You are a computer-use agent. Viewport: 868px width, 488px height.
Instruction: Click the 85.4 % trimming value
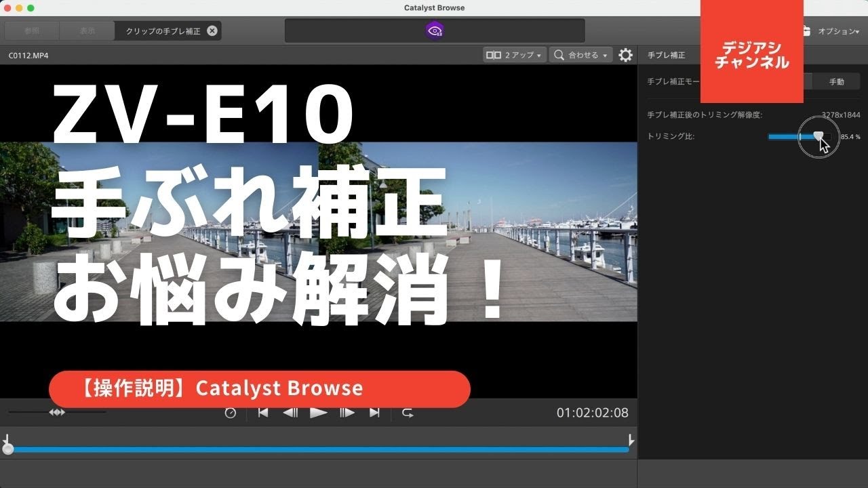tap(850, 137)
